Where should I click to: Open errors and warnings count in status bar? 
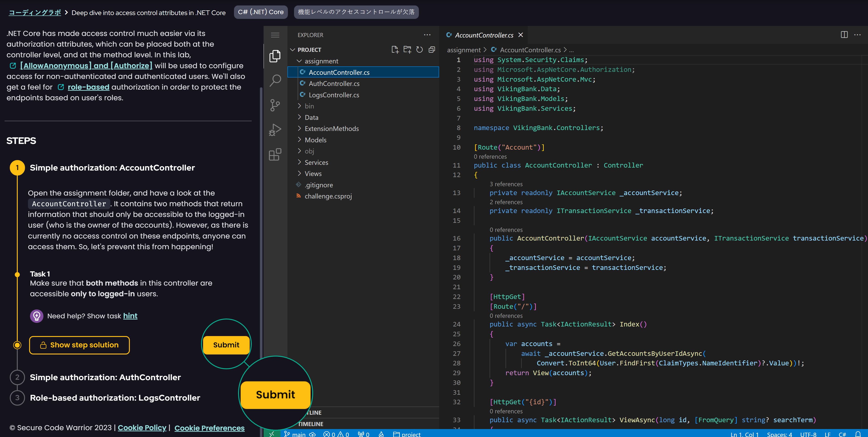point(336,434)
